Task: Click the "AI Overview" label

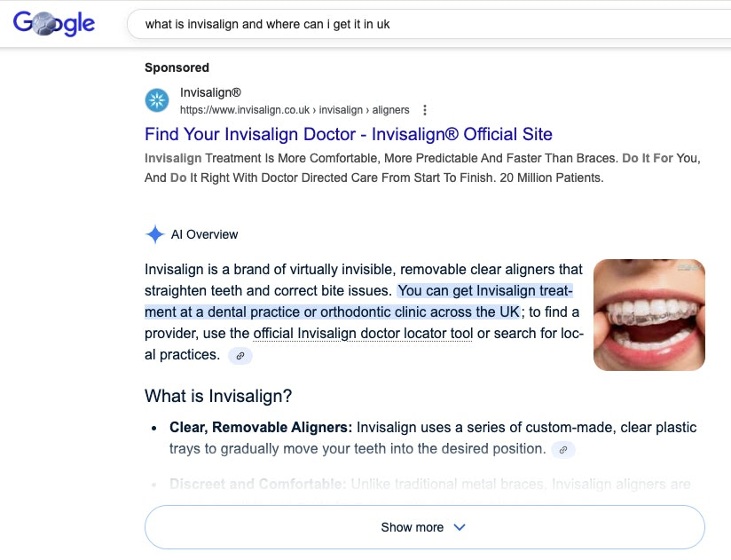Action: click(204, 234)
